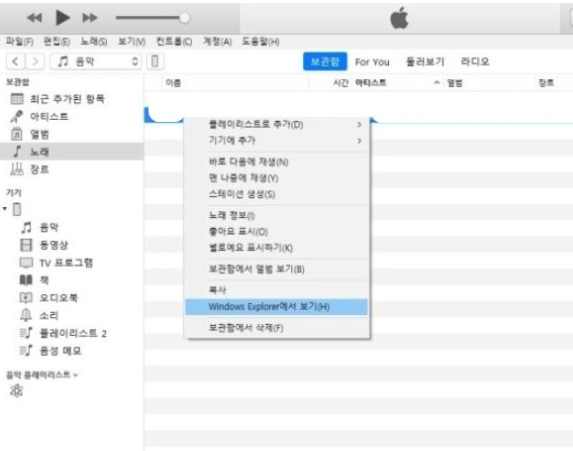Sort by the 장르 column header

(546, 83)
